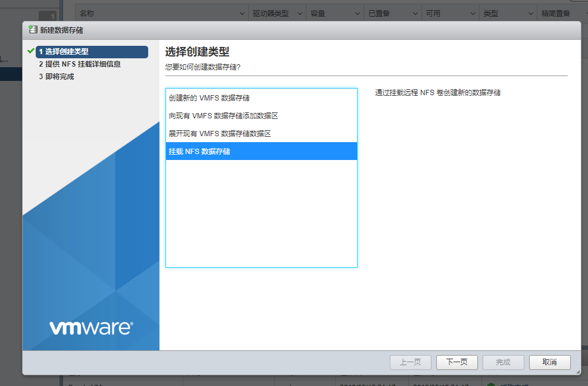Jump to wizard step '3 即将完成'
Image resolution: width=588 pixels, height=386 pixels.
(57, 77)
